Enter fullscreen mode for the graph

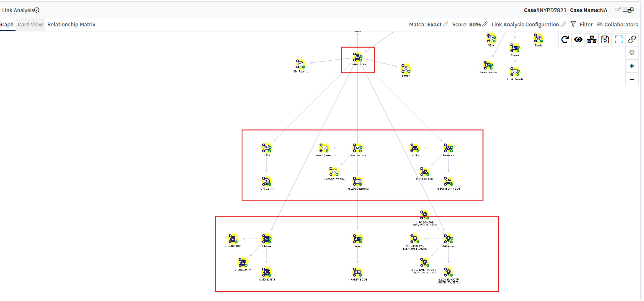618,39
